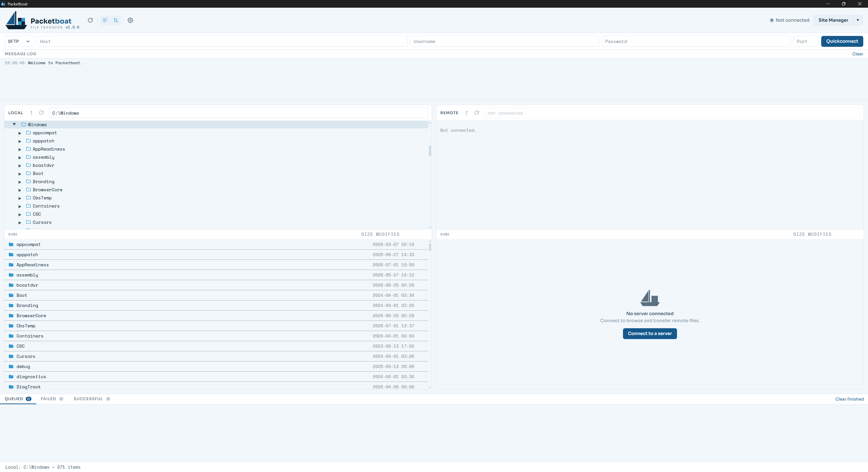Focus the Port input field
868x472 pixels.
point(805,41)
